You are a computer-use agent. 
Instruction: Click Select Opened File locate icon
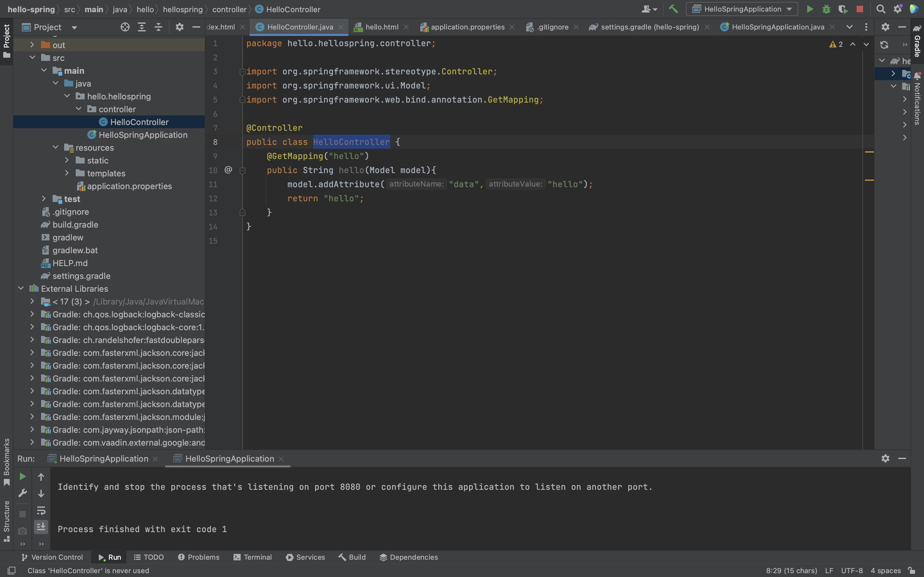pyautogui.click(x=125, y=27)
